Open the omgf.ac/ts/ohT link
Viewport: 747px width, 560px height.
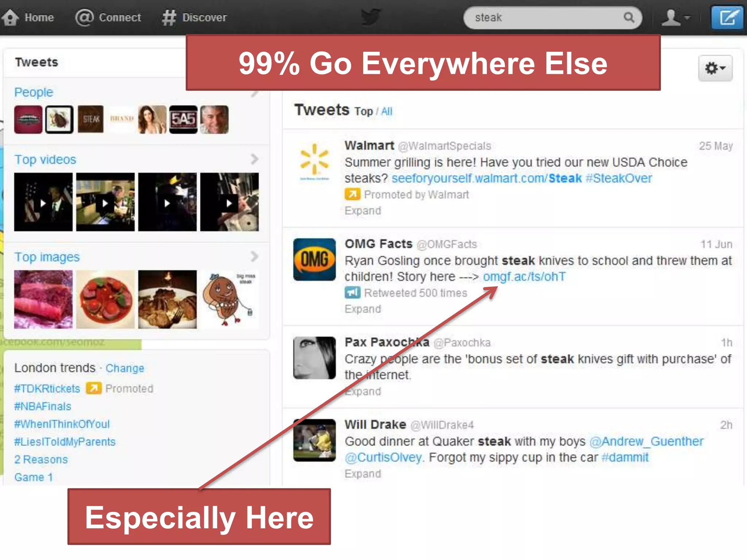pyautogui.click(x=525, y=277)
